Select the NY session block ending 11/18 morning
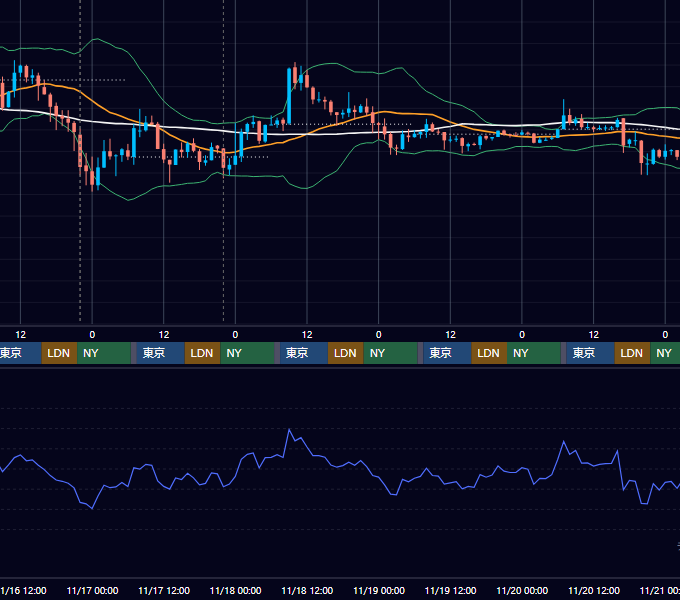 [x=247, y=353]
